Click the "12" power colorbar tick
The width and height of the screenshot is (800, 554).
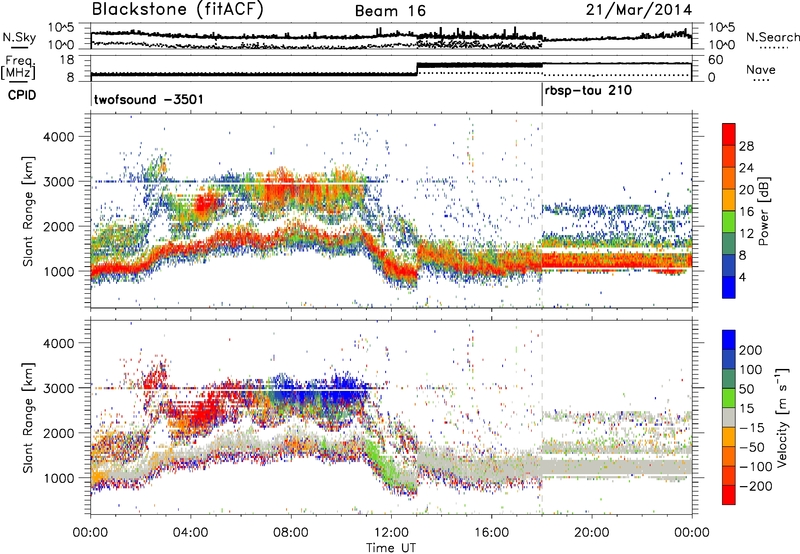pos(746,234)
